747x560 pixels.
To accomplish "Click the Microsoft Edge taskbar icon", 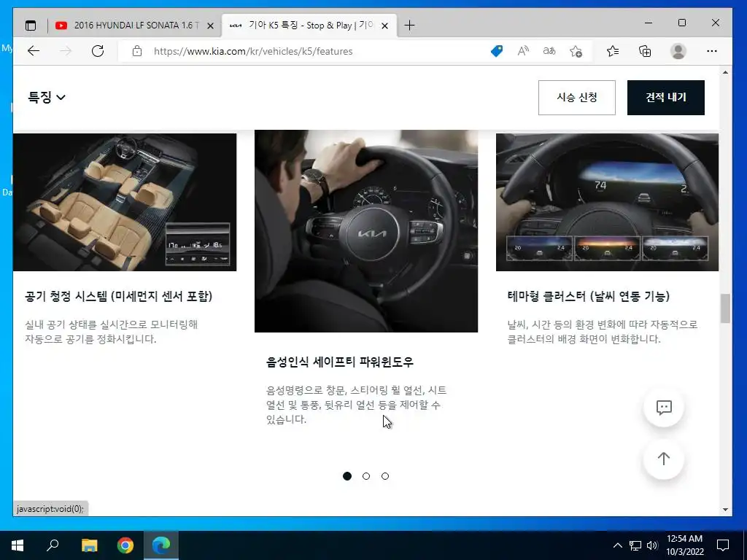I will click(161, 545).
